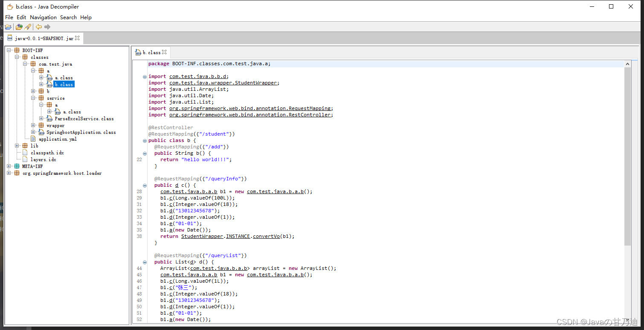Viewport: 644px width, 330px height.
Task: Click the service package icon
Action: click(x=41, y=98)
